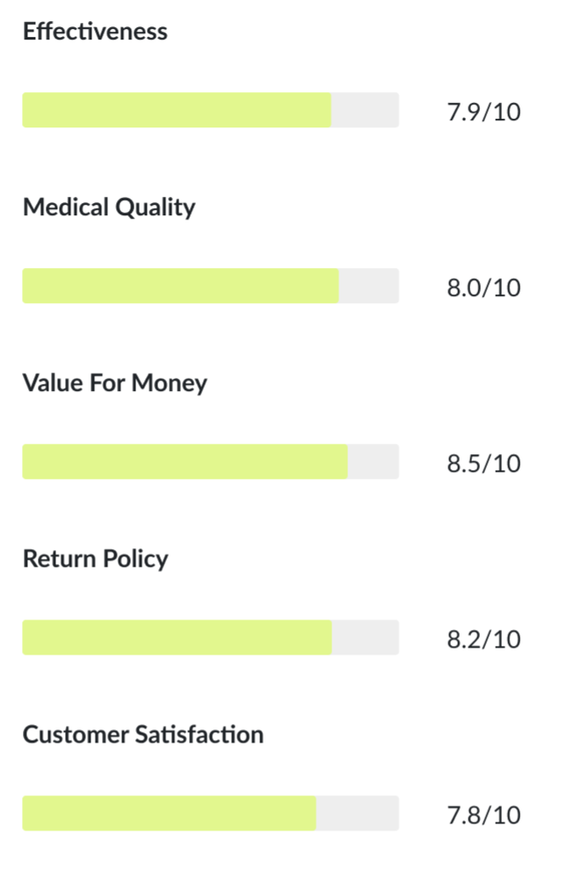Select the 8.0/10 score text
This screenshot has width=588, height=884.
click(483, 288)
